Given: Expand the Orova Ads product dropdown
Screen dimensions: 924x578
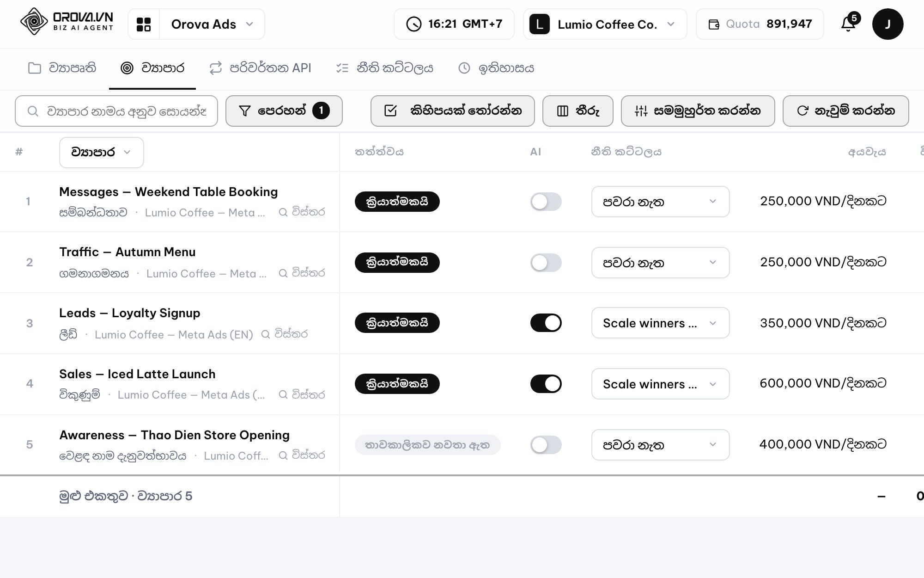Looking at the screenshot, I should point(212,24).
